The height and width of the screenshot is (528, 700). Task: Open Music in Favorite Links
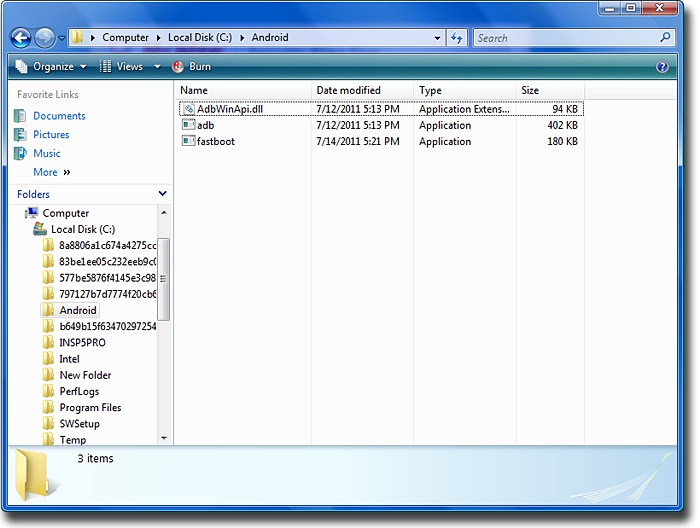tap(46, 153)
